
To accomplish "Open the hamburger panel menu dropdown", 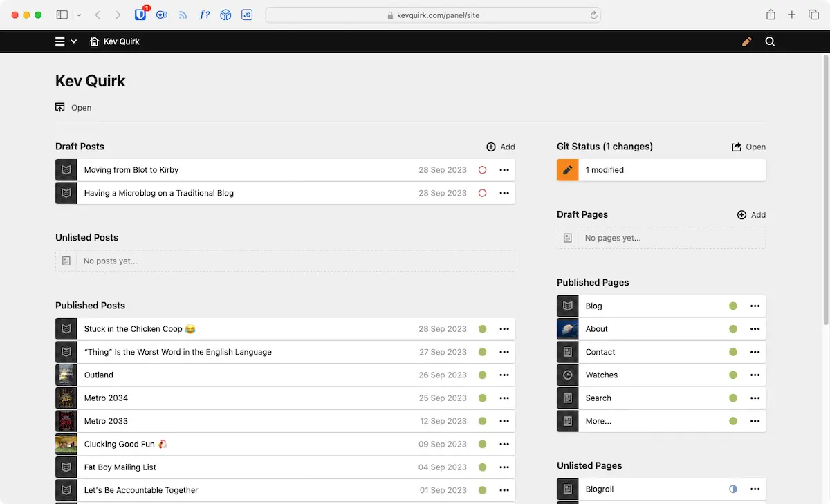I will click(66, 41).
